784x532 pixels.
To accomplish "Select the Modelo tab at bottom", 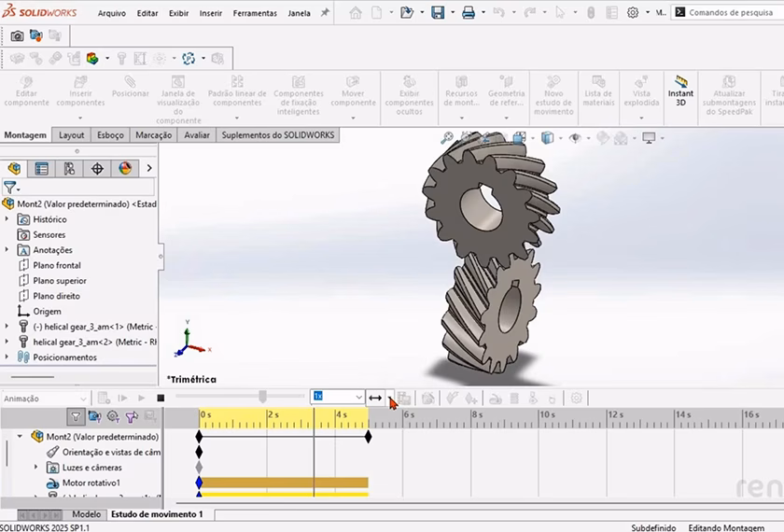I will 87,514.
